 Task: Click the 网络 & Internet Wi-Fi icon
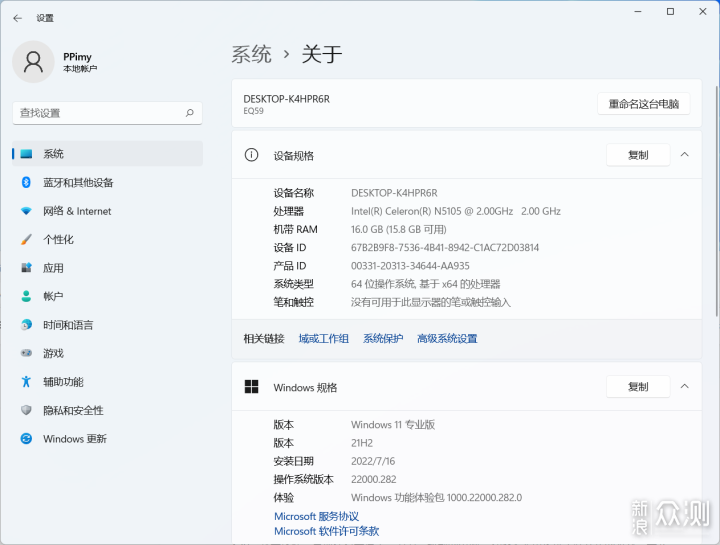click(x=26, y=211)
